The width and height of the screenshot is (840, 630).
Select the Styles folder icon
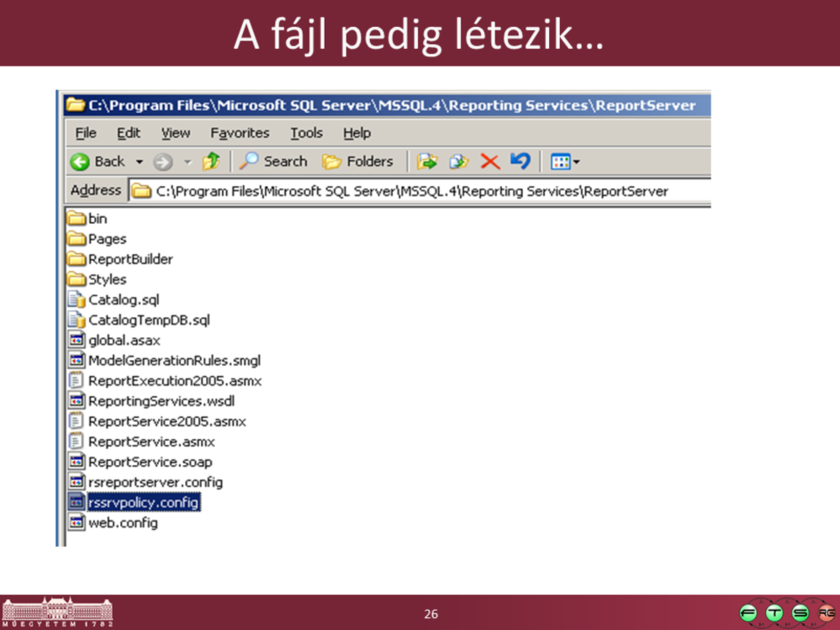point(77,279)
